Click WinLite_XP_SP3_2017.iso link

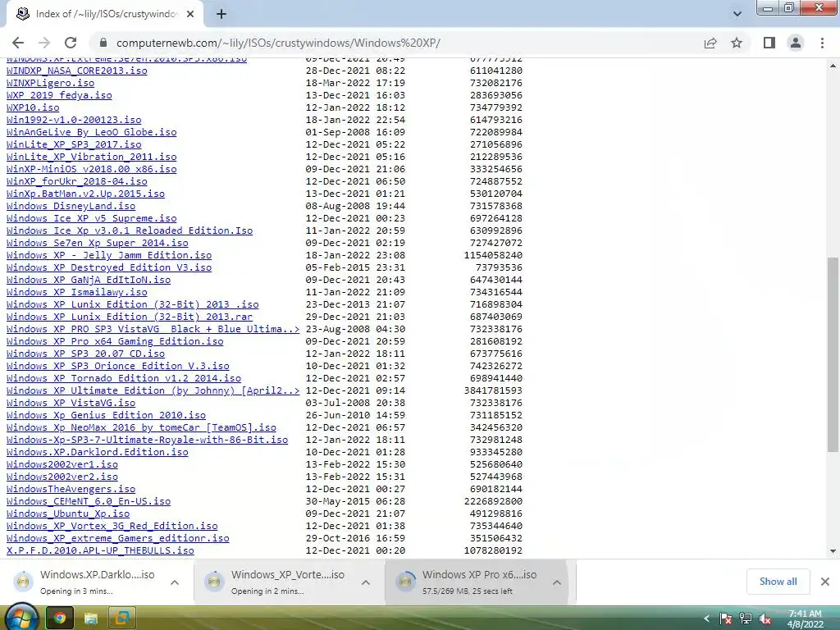pos(74,144)
